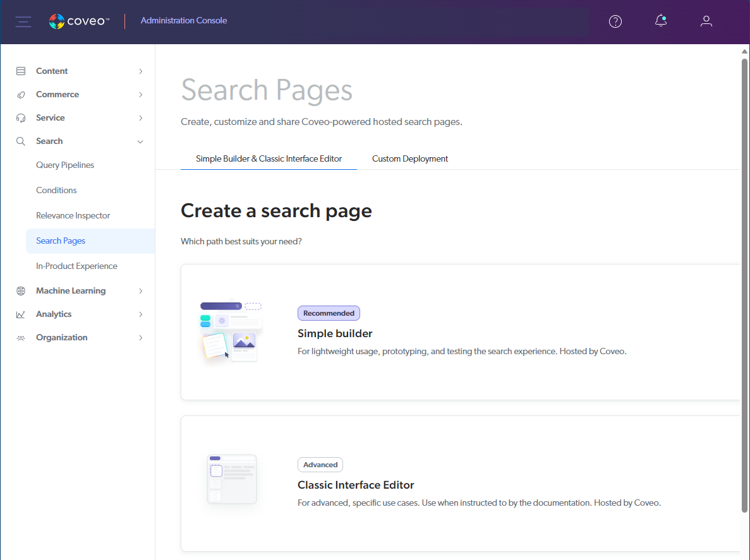Expand the Content menu chevron
This screenshot has width=750, height=560.
click(141, 71)
